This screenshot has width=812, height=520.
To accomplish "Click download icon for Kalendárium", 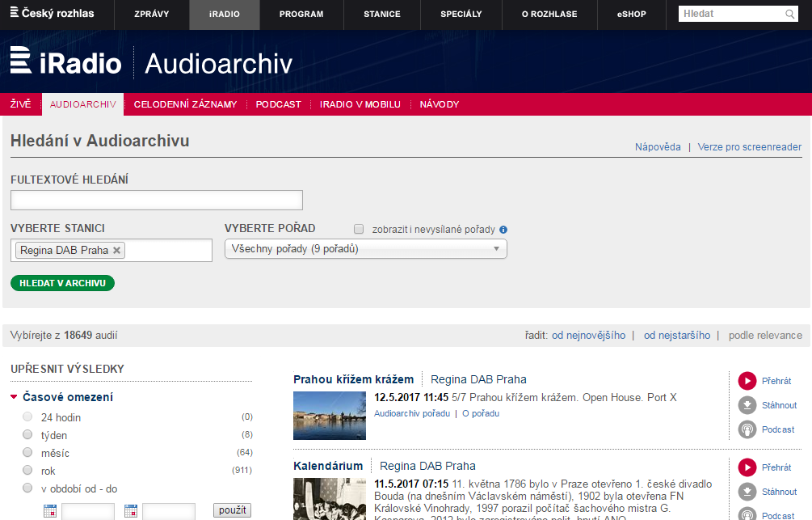I will [x=747, y=492].
